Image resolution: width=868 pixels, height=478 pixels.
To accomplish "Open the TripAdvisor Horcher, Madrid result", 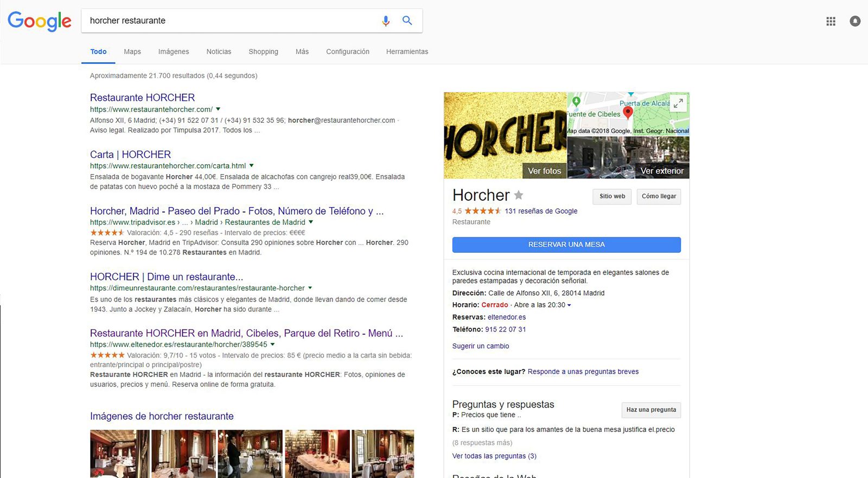I will pyautogui.click(x=237, y=211).
